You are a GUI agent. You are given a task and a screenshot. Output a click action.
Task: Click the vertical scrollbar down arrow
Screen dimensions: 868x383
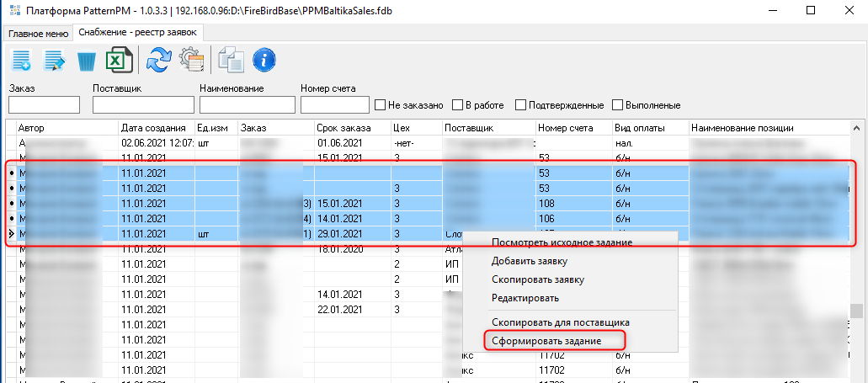[x=856, y=377]
